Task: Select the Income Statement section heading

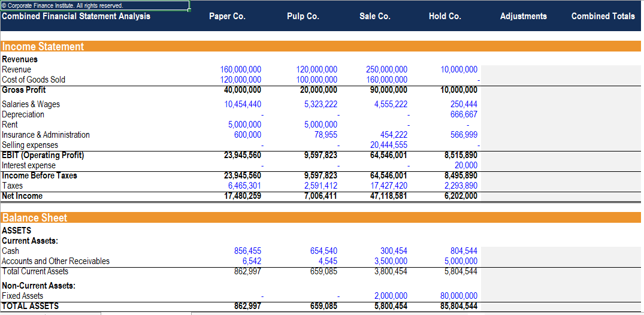Action: 43,46
